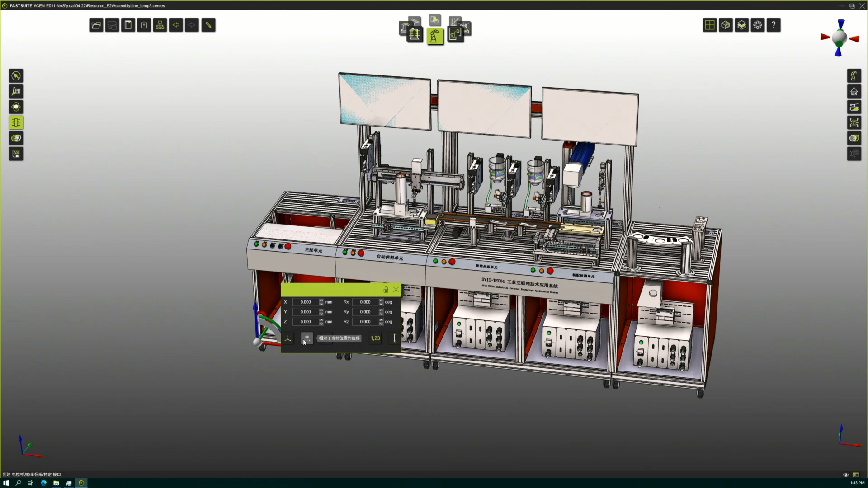This screenshot has width=868, height=488.
Task: Click the green back arrow icon
Action: 176,25
